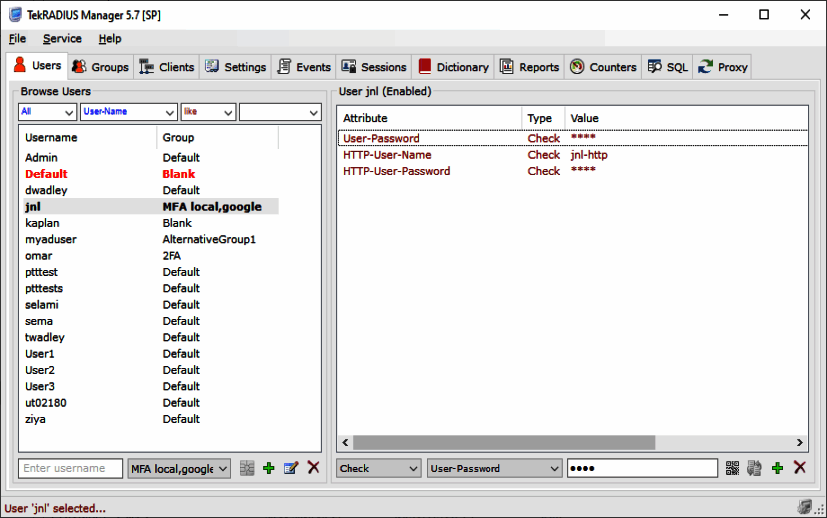Remove attribute with red X icon

800,467
